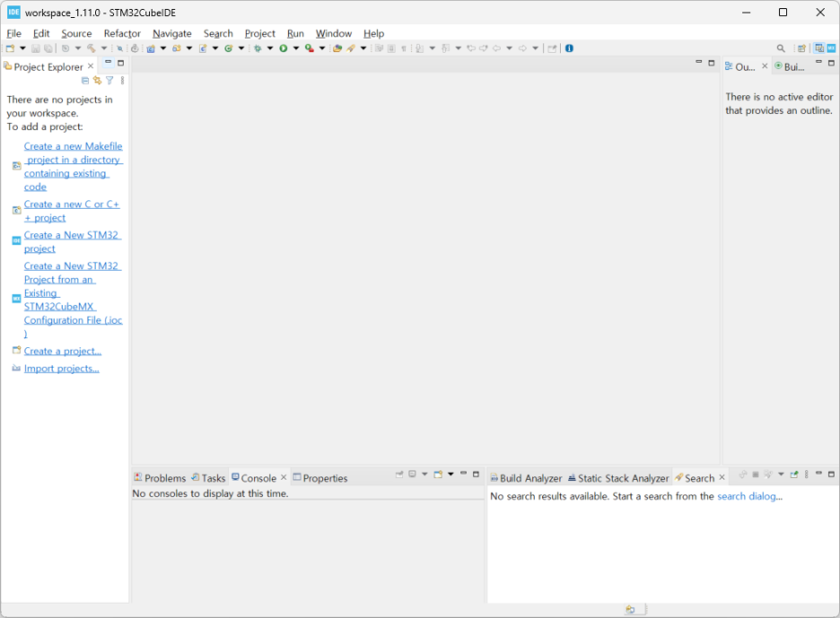The width and height of the screenshot is (840, 618).
Task: Click New STM32 Project from Existing CubeMX link
Action: (x=73, y=300)
